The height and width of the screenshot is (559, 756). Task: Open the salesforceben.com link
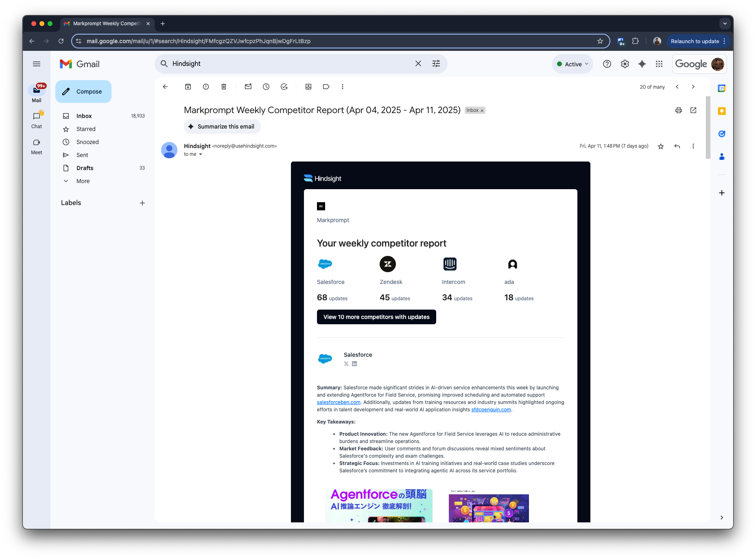pyautogui.click(x=339, y=402)
